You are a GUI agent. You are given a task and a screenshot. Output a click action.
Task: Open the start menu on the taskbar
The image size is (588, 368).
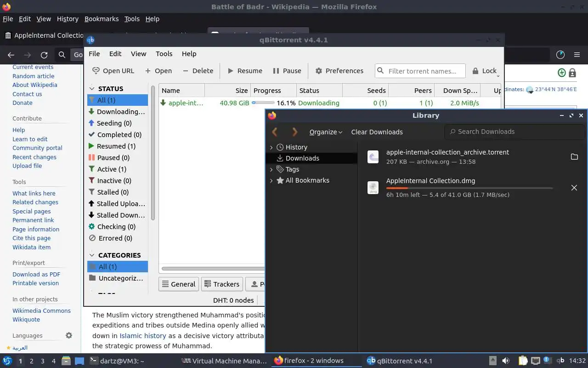(x=7, y=361)
